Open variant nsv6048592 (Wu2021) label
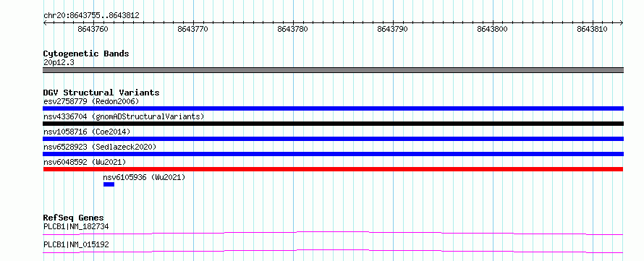Image resolution: width=644 pixels, height=261 pixels. [85, 162]
